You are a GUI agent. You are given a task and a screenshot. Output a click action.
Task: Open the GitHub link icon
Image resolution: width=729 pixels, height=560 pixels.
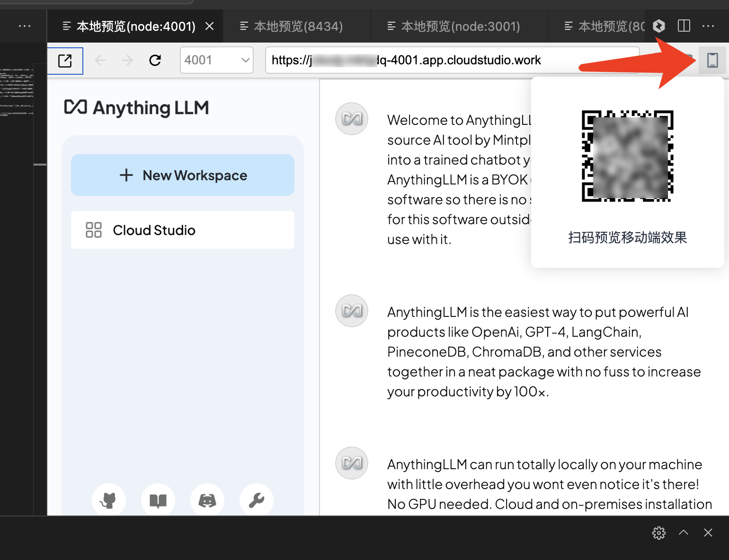109,500
